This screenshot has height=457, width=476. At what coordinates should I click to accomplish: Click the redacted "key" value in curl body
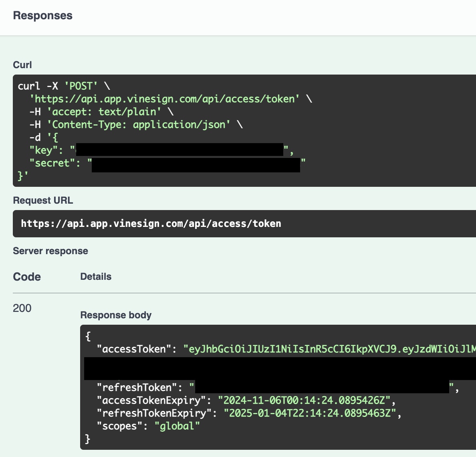[180, 150]
